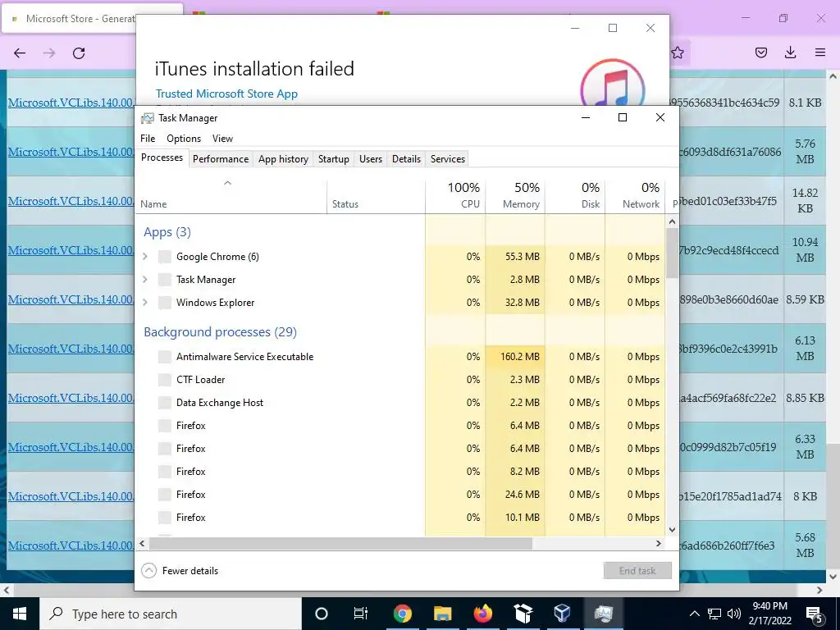Image resolution: width=840 pixels, height=630 pixels.
Task: Show hidden system tray icons
Action: pyautogui.click(x=694, y=614)
